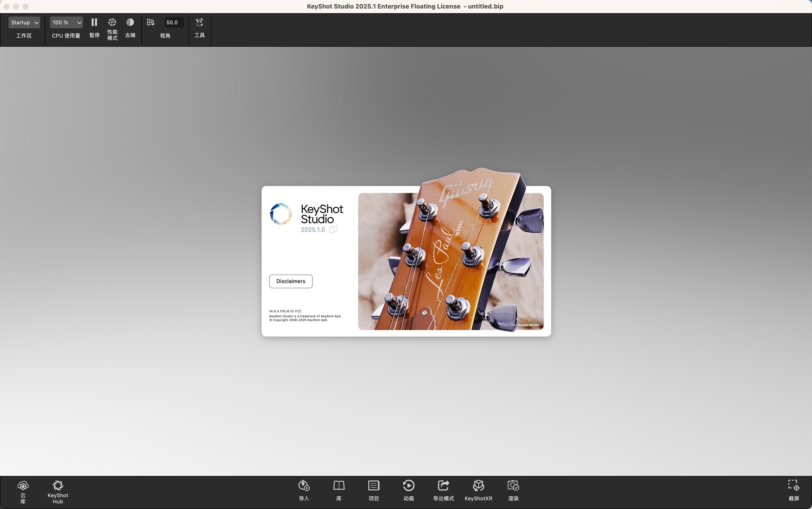Select the 视角 camera angle icon
Screen dimensions: 812x509
151,22
